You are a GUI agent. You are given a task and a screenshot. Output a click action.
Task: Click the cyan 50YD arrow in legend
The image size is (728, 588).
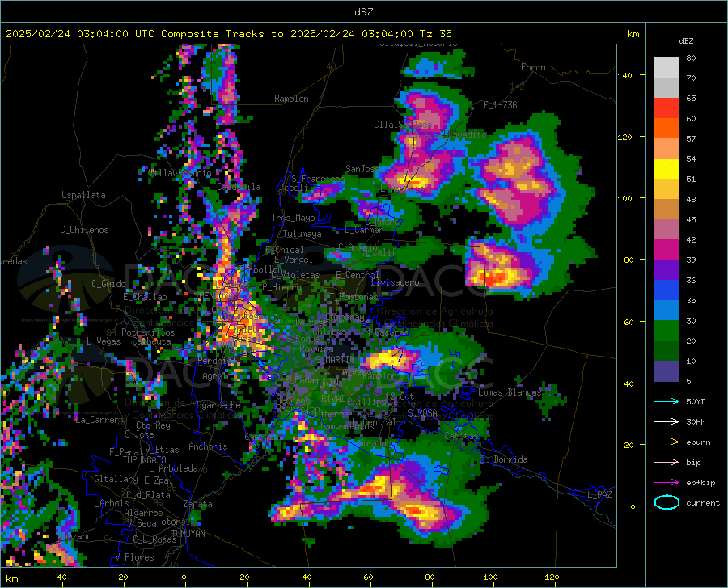point(667,401)
